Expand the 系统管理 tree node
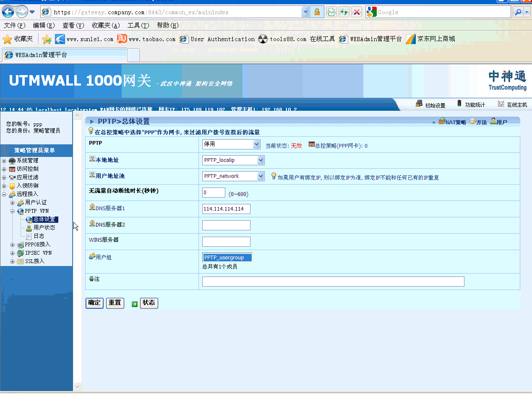The image size is (532, 394). pyautogui.click(x=4, y=161)
